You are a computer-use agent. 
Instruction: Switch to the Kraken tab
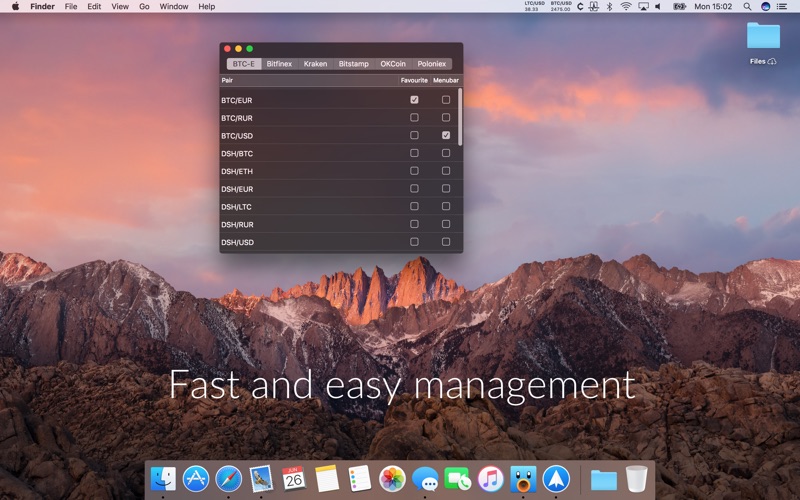tap(315, 64)
